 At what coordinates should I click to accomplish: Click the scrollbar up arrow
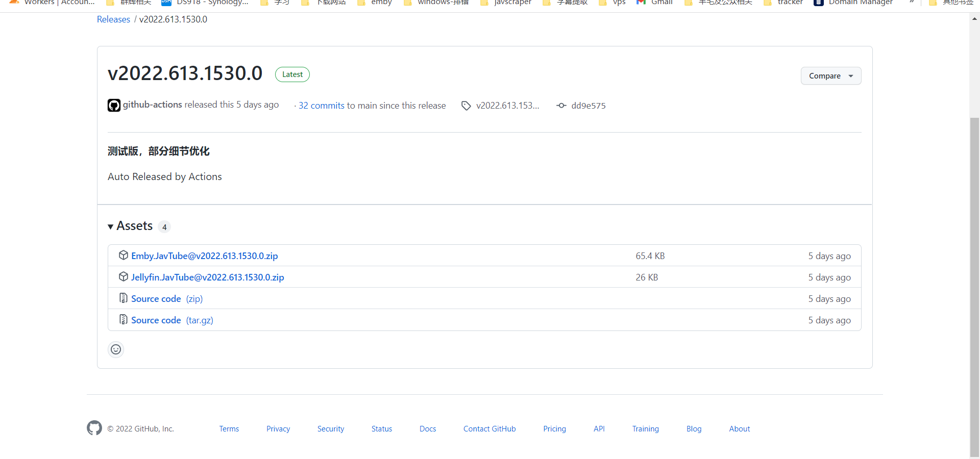click(974, 19)
